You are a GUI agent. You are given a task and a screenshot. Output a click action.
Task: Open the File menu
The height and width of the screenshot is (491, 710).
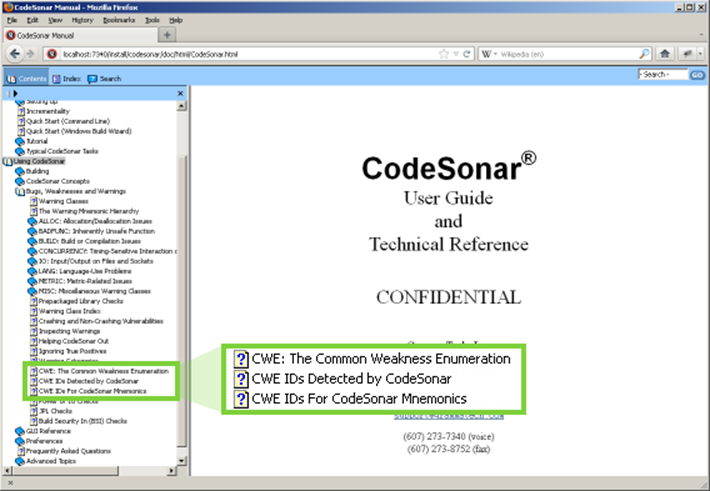[12, 20]
